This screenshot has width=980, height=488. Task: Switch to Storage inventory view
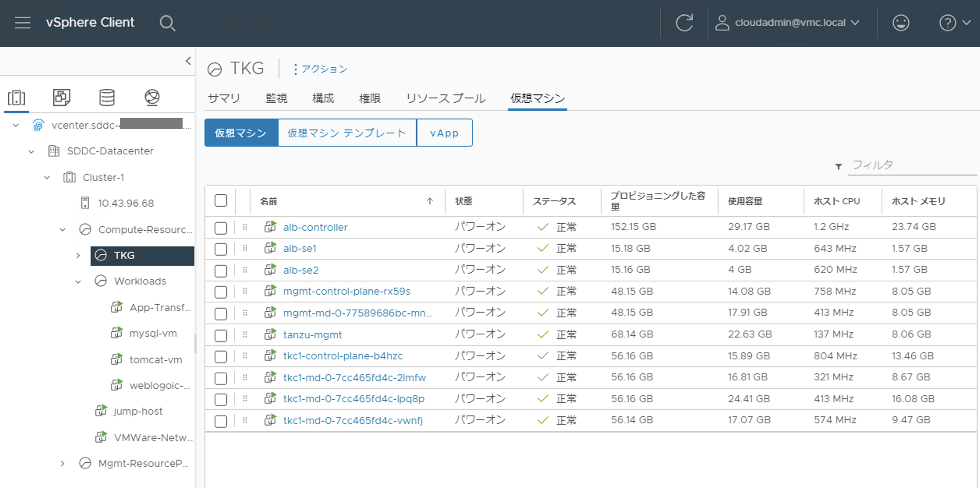pyautogui.click(x=107, y=97)
